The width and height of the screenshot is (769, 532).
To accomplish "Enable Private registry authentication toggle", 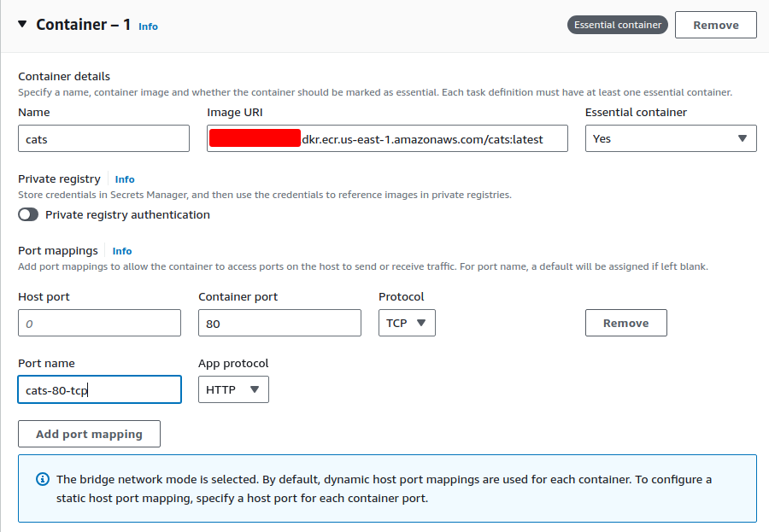I will tap(29, 215).
